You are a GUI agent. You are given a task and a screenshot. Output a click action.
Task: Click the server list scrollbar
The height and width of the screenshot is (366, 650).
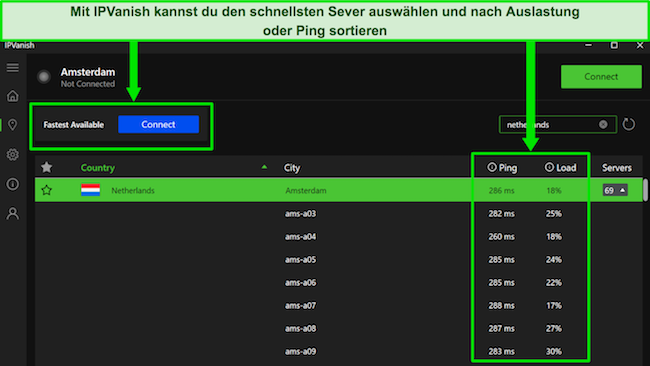pyautogui.click(x=645, y=190)
